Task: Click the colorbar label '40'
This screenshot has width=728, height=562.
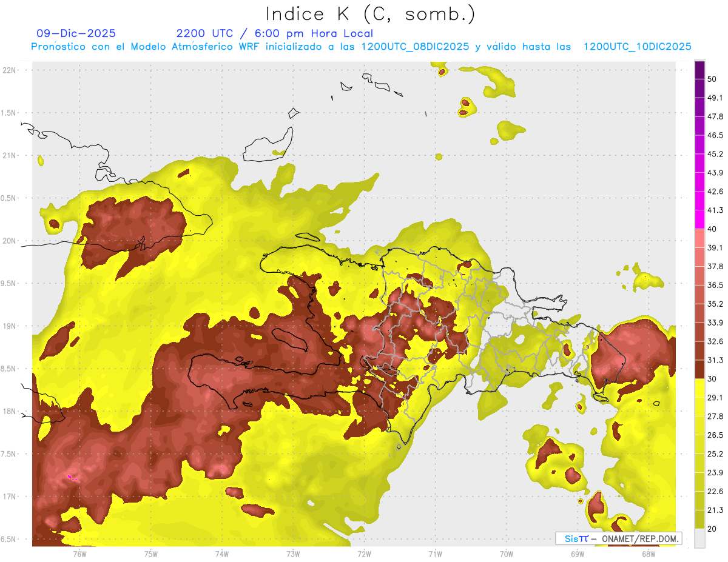Action: tap(712, 229)
